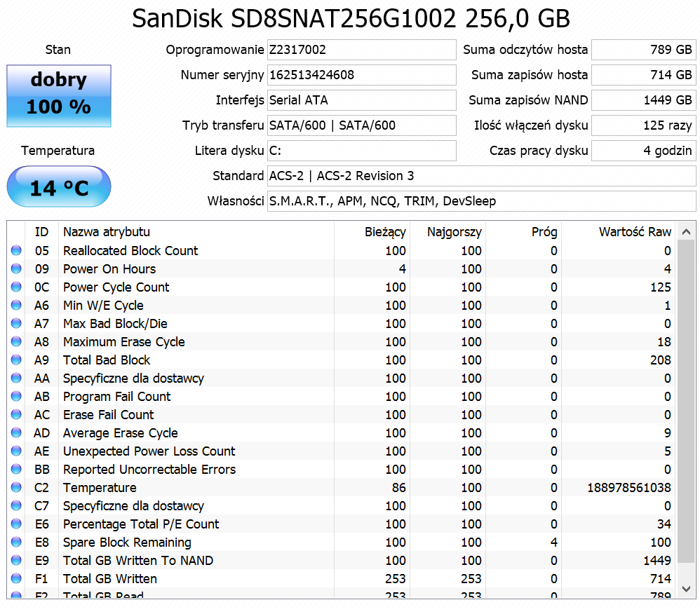The height and width of the screenshot is (607, 700).
Task: Select the 'Spare Block Remaining' attribute name
Action: pyautogui.click(x=127, y=543)
